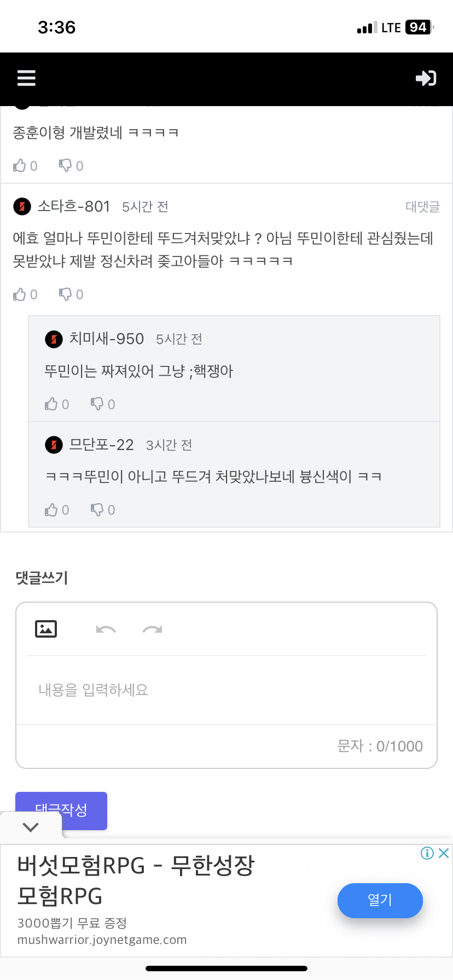Tap the login icon in header
The image size is (453, 980).
pos(426,78)
